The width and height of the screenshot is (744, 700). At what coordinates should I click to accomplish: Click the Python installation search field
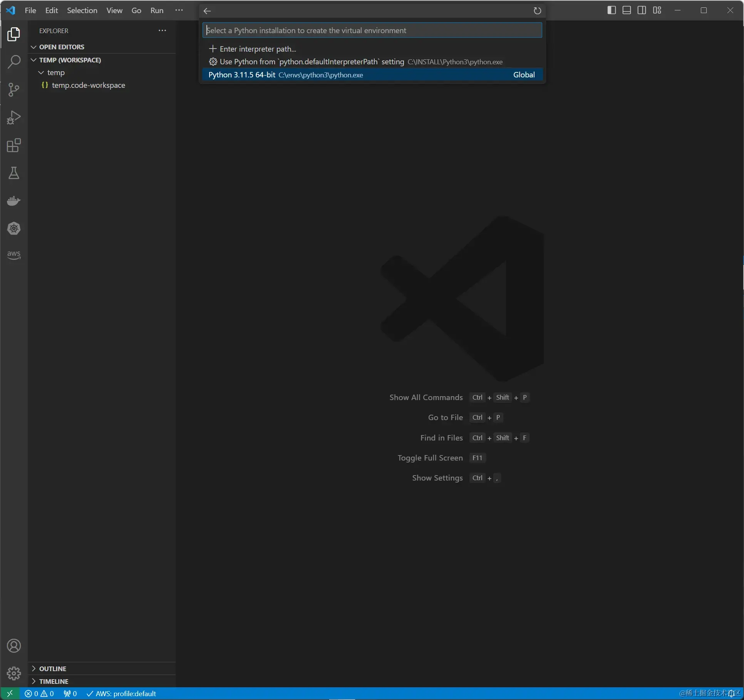pos(372,30)
